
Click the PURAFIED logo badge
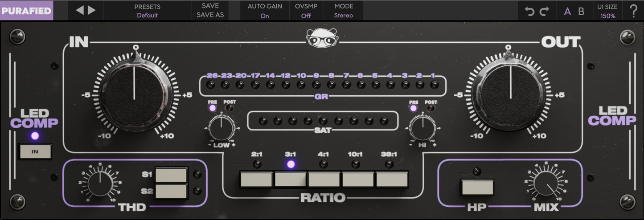pos(26,11)
